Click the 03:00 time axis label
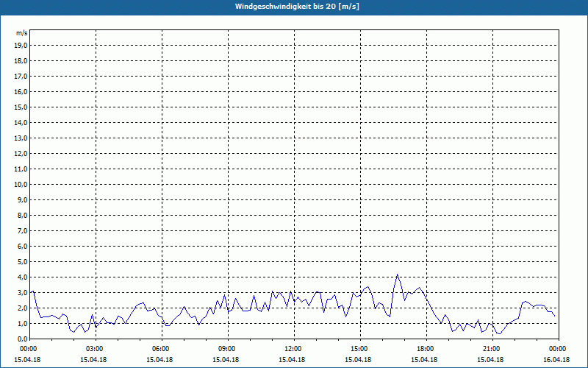Viewport: 588px width, 368px height. 96,349
